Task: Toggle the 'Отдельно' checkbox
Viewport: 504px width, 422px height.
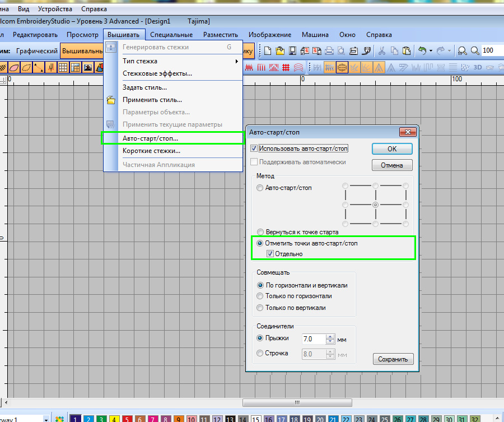Action: [270, 254]
